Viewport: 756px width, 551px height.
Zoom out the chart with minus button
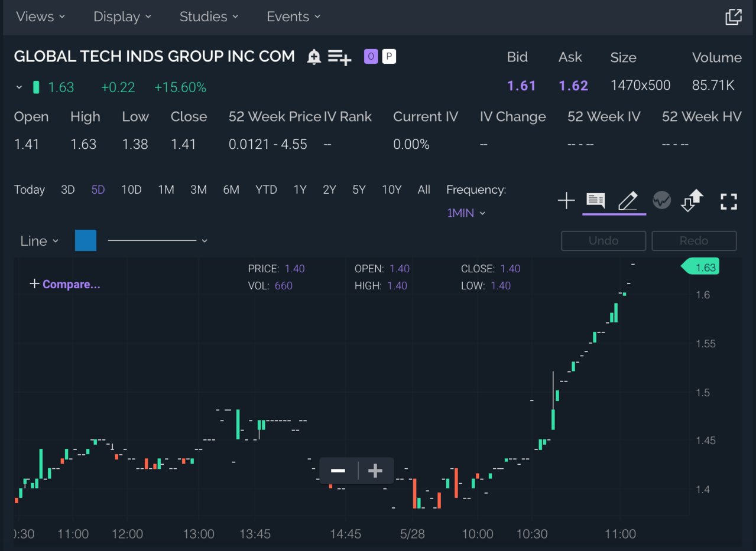[338, 471]
